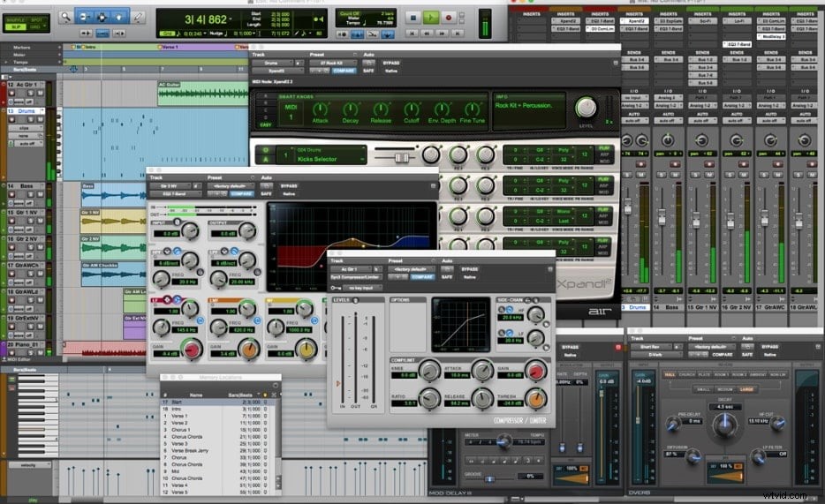Adjust the Xpand!2 Cutoff smart knob

pyautogui.click(x=412, y=109)
